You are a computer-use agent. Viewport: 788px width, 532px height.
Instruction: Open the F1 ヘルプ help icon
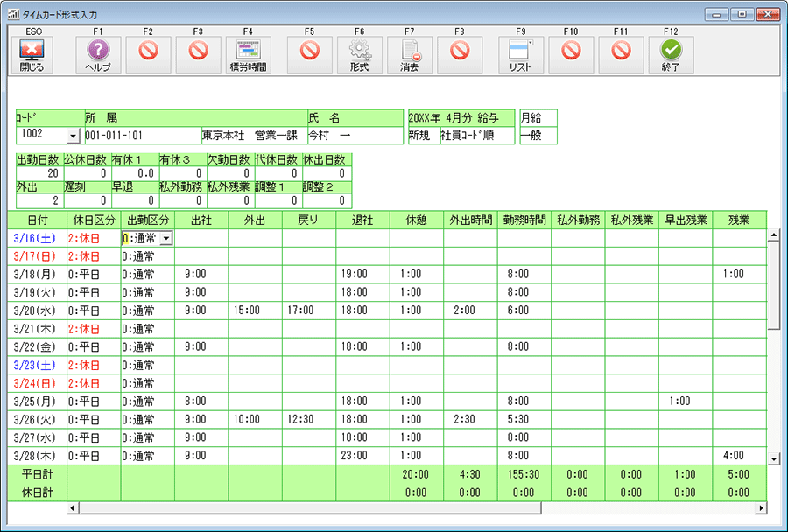coord(98,55)
